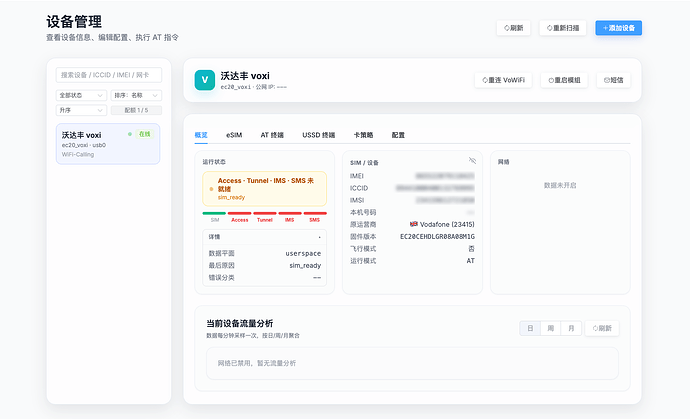Viewport: 690px width, 419px height.
Task: Click the 数据未开启 network message
Action: point(560,185)
